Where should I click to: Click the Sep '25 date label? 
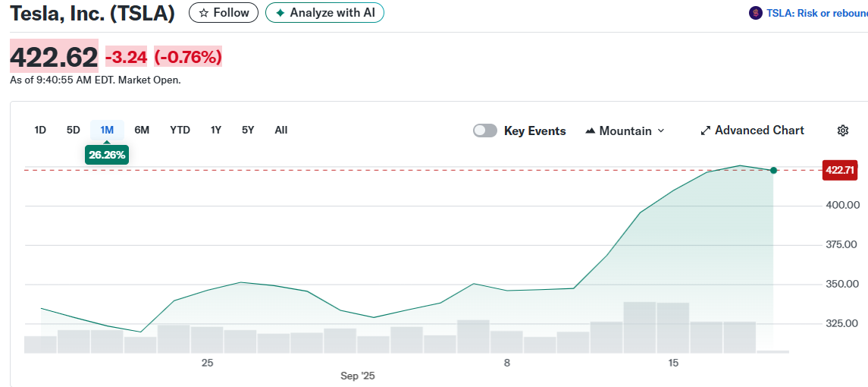pos(358,376)
